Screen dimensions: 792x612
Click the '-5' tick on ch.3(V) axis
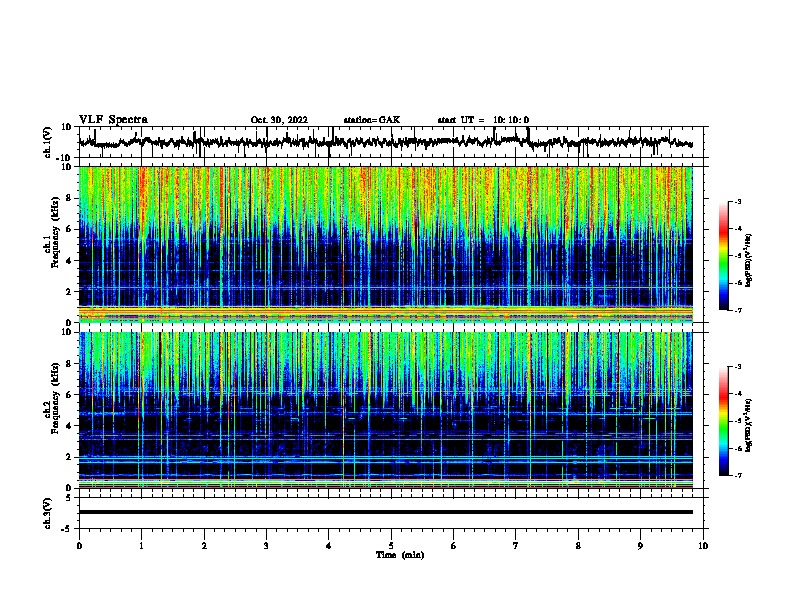(x=67, y=529)
